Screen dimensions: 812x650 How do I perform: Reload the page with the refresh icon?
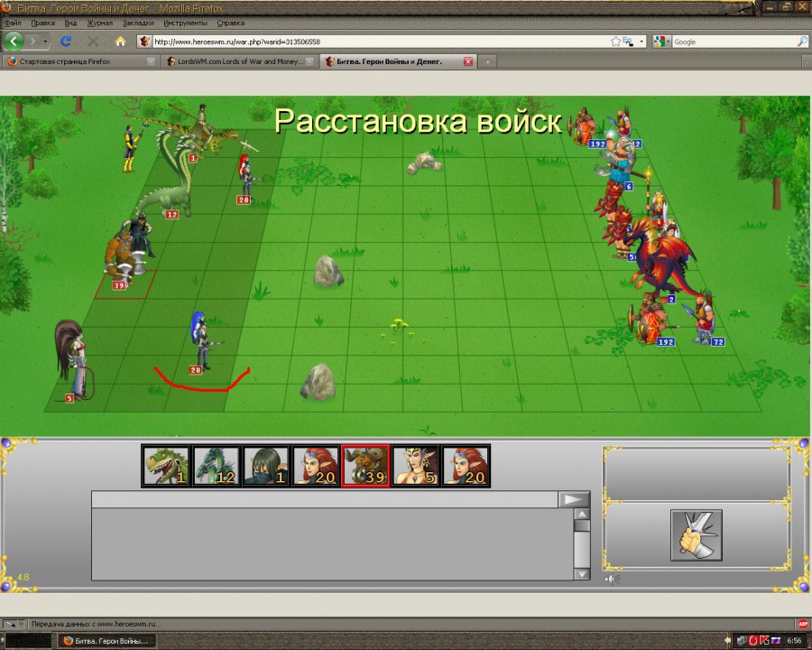tap(66, 41)
